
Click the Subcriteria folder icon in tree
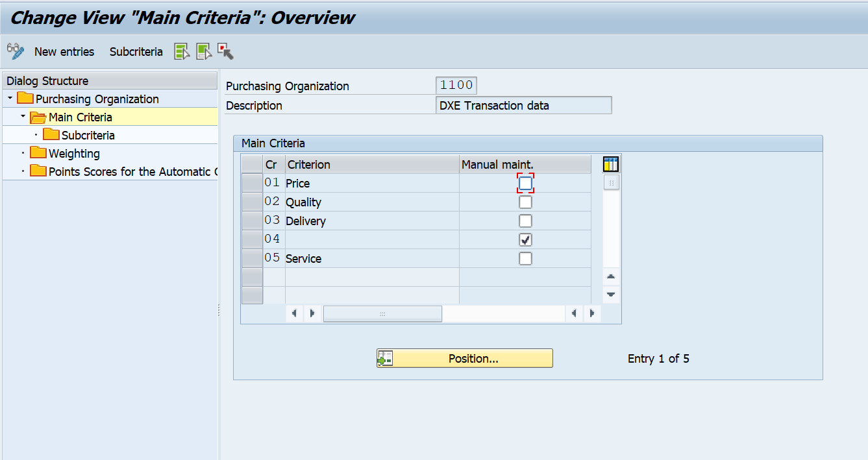pyautogui.click(x=51, y=135)
